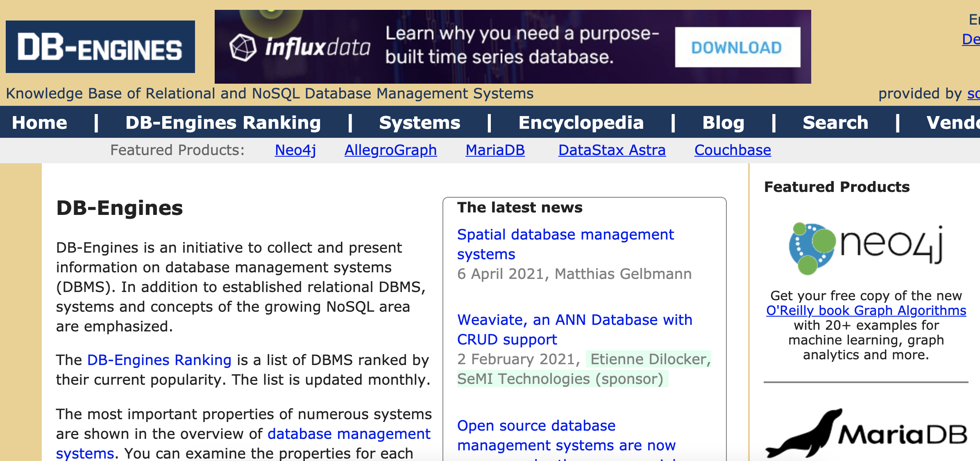The height and width of the screenshot is (461, 980).
Task: Click the Knowledge Base tagline text
Action: [270, 94]
